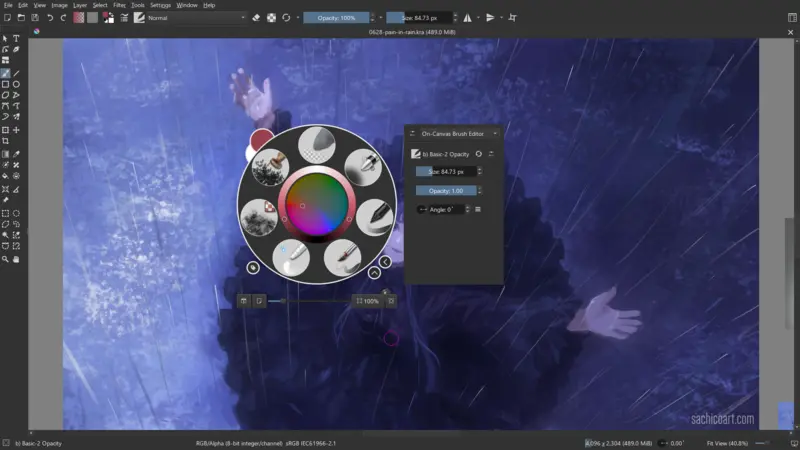Viewport: 800px width, 450px height.
Task: Toggle palette tag icon at popup bottom-left
Action: [253, 267]
